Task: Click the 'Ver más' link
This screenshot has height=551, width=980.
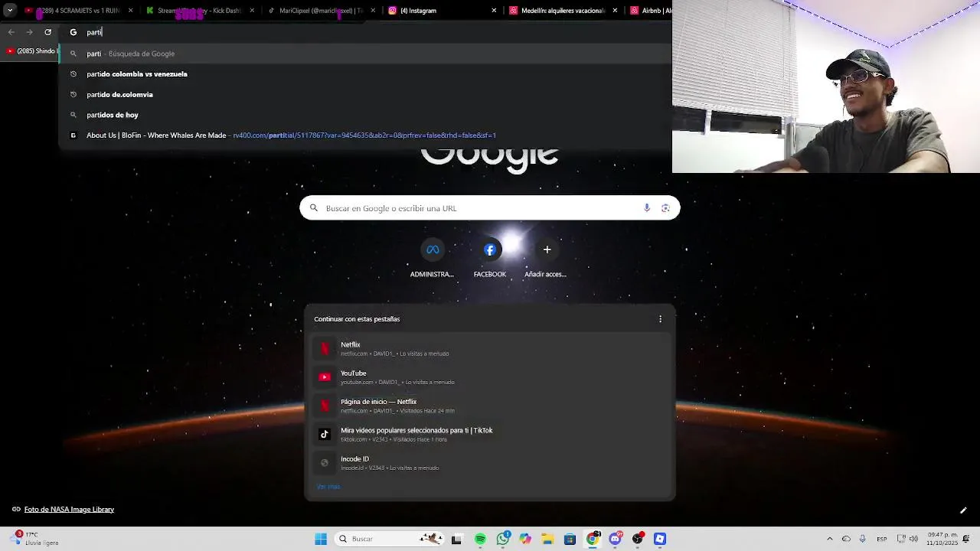Action: pyautogui.click(x=328, y=487)
